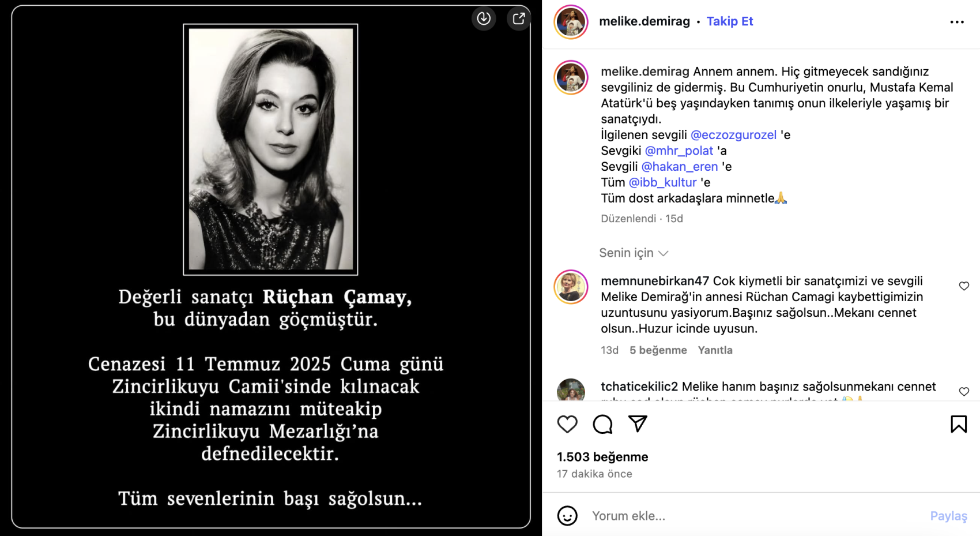This screenshot has width=980, height=536.
Task: Like the post with the heart icon
Action: tap(567, 424)
